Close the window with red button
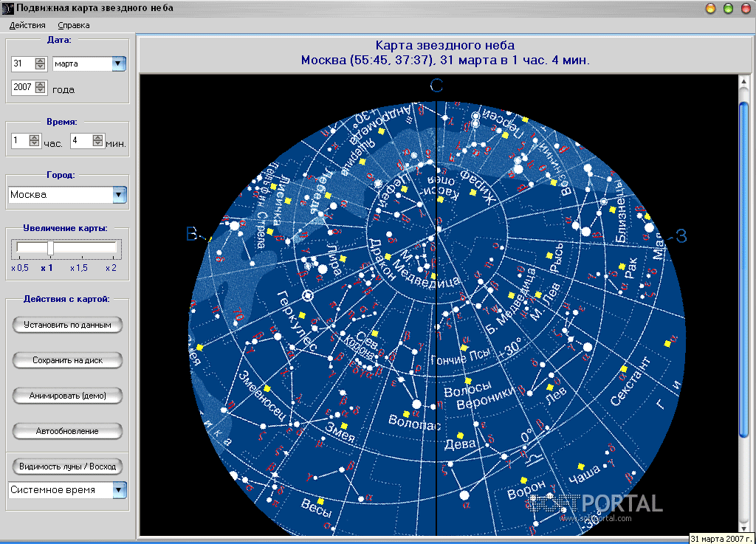This screenshot has height=544, width=756. coord(746,8)
